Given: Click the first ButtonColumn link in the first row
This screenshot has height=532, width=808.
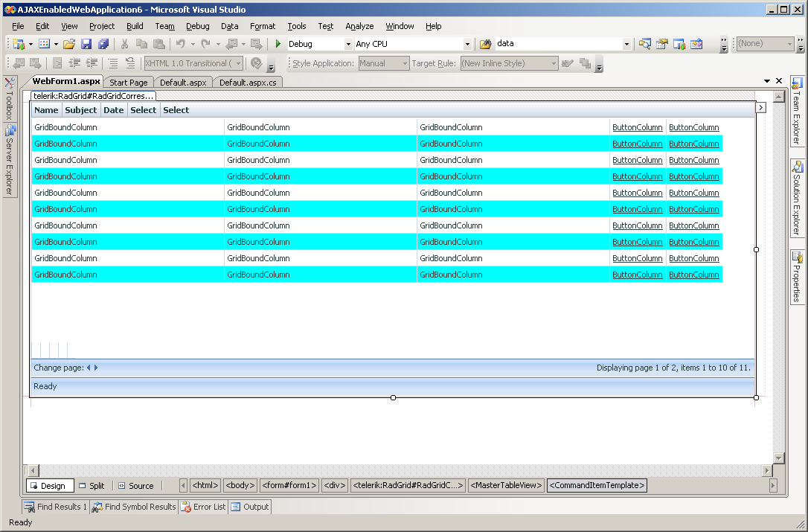Looking at the screenshot, I should 637,127.
